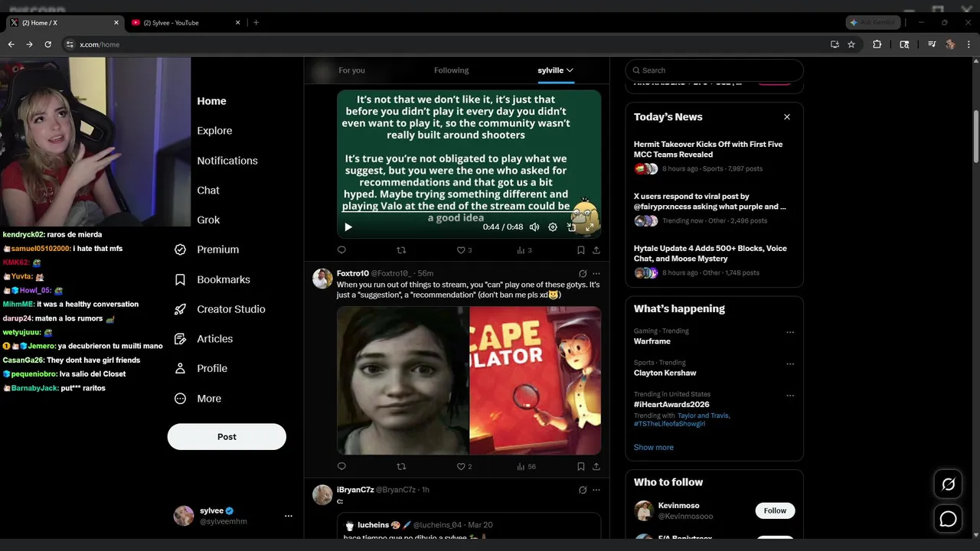Share the top video post
Screen dimensions: 980x551
click(596, 250)
